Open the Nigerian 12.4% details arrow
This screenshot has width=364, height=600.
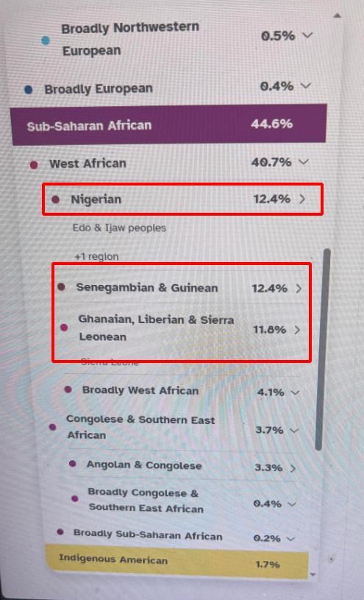point(302,199)
